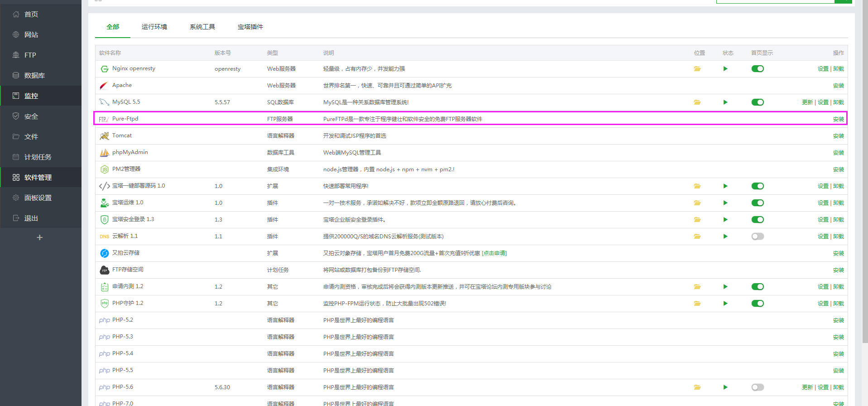This screenshot has width=868, height=406.
Task: Click 卸载 for 云解析 1.1
Action: coord(839,237)
